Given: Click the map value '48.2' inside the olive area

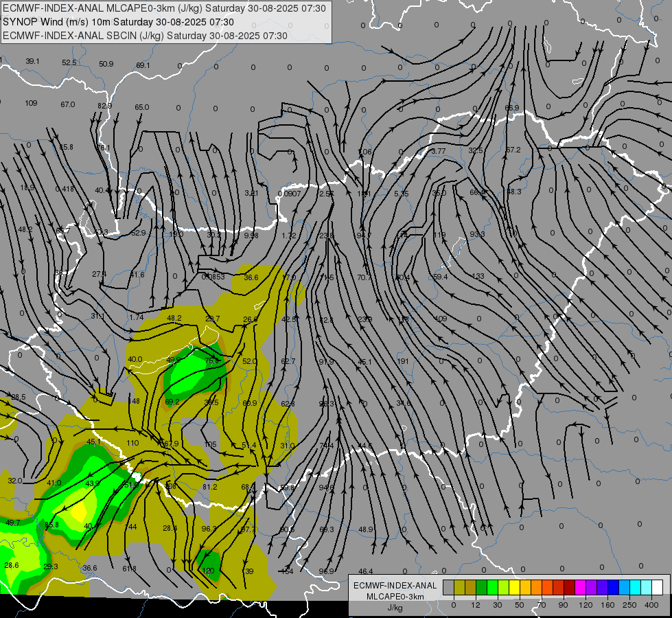Looking at the screenshot, I should [x=174, y=318].
